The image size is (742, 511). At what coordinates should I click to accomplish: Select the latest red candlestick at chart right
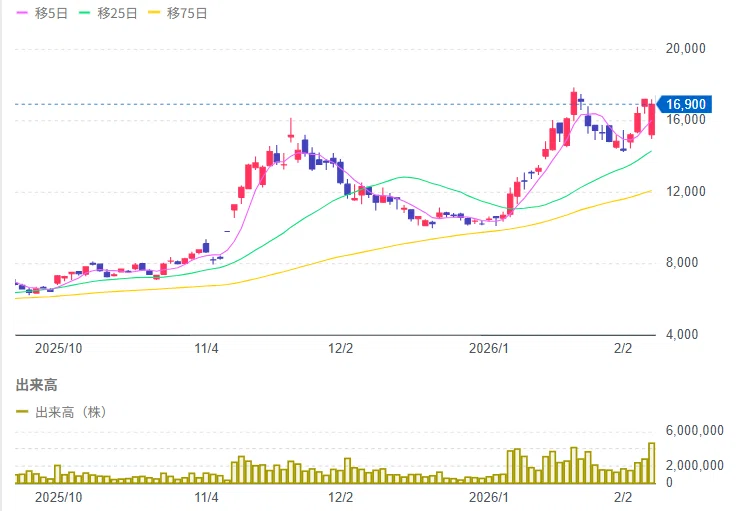[x=652, y=120]
